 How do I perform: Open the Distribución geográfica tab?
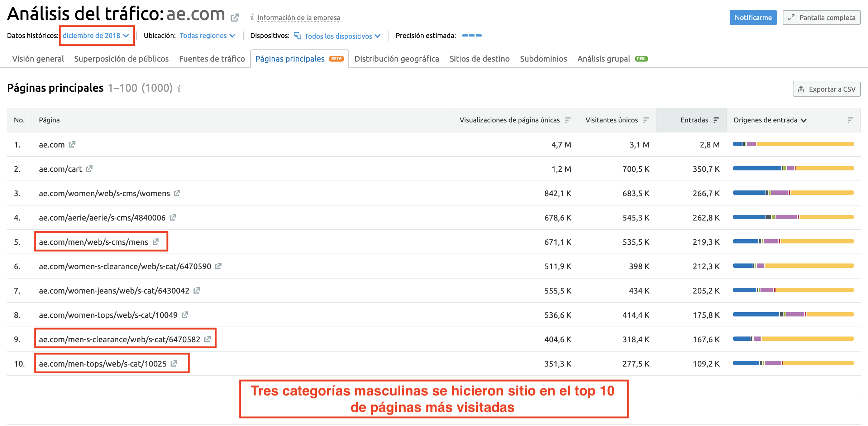[x=397, y=59]
